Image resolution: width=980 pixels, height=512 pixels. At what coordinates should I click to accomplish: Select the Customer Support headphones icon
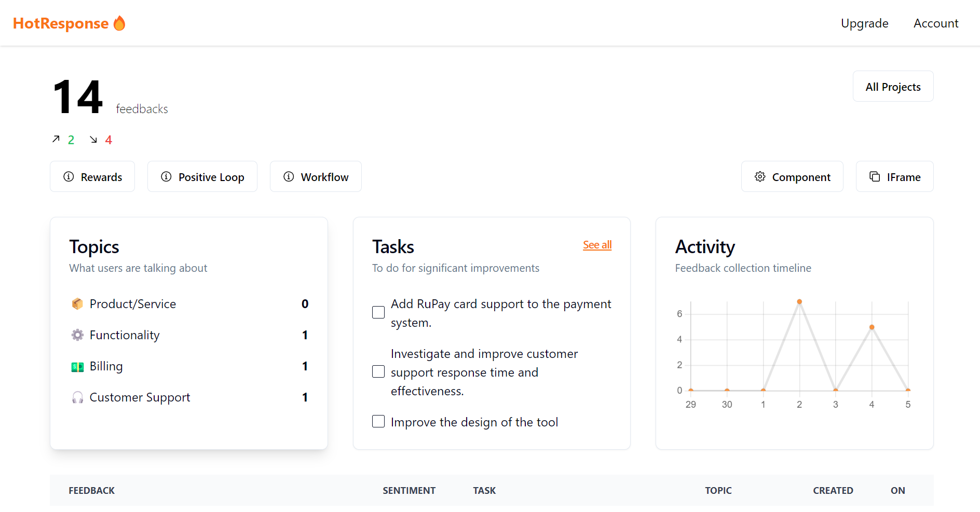[77, 398]
